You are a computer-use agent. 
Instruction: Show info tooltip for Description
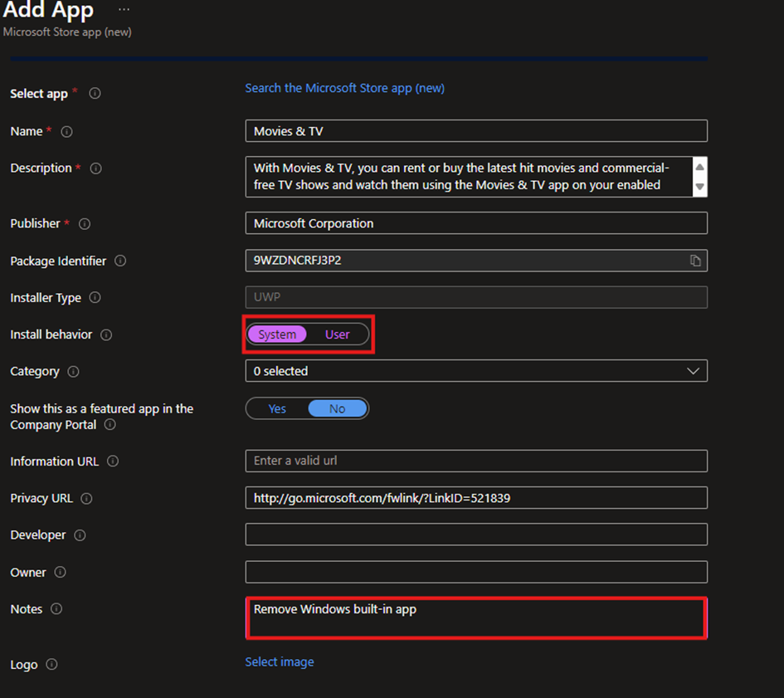95,168
